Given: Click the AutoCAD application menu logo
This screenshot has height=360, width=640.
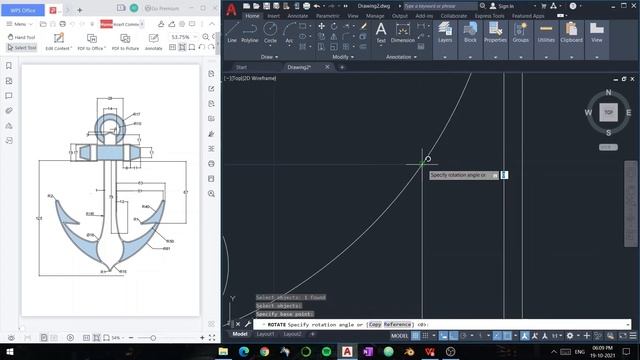Looking at the screenshot, I should click(231, 9).
